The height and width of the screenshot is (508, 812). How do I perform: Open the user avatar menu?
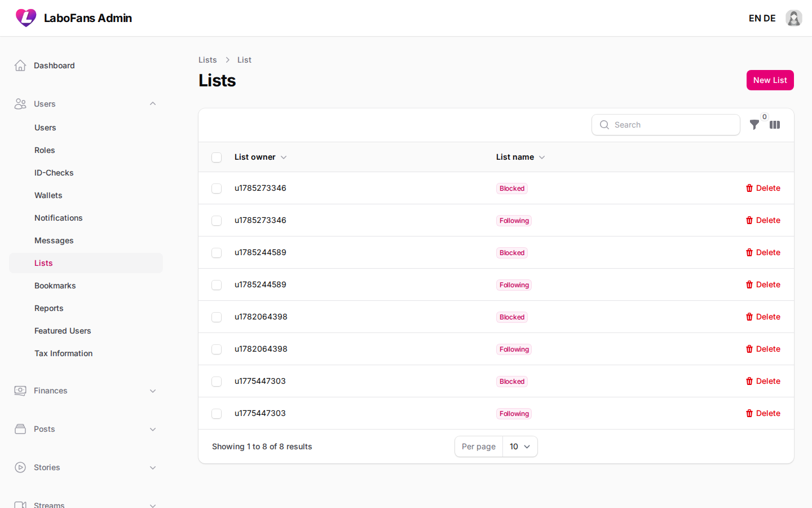pos(794,18)
